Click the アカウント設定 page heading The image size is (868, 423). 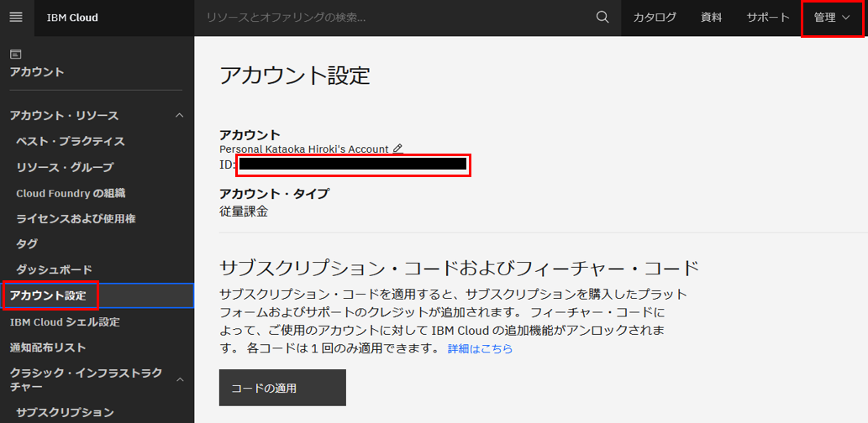[x=294, y=76]
